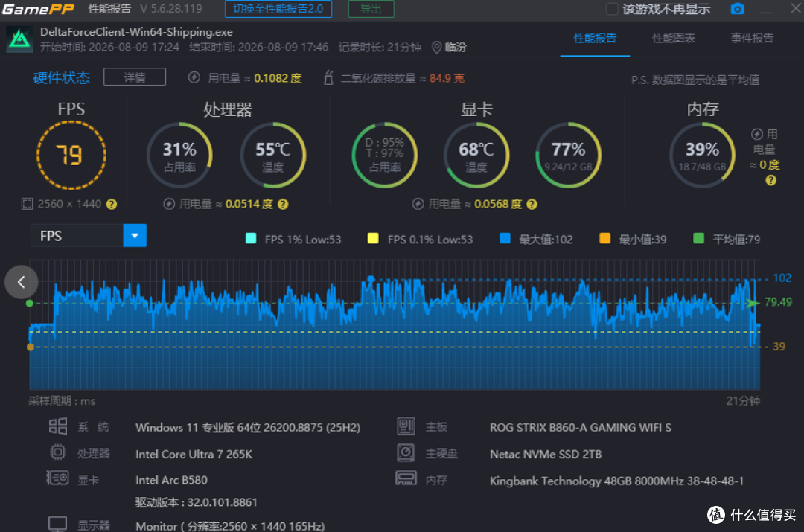Click the GamePP logo
804x532 pixels.
pyautogui.click(x=39, y=9)
